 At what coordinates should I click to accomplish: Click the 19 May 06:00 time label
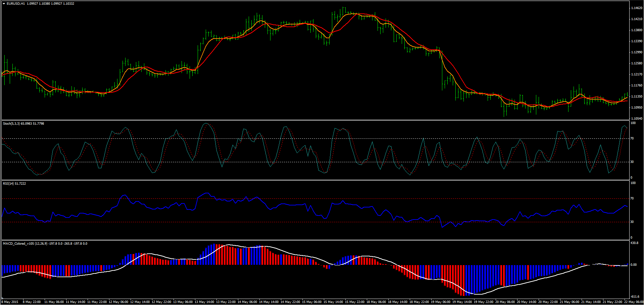coord(440,302)
